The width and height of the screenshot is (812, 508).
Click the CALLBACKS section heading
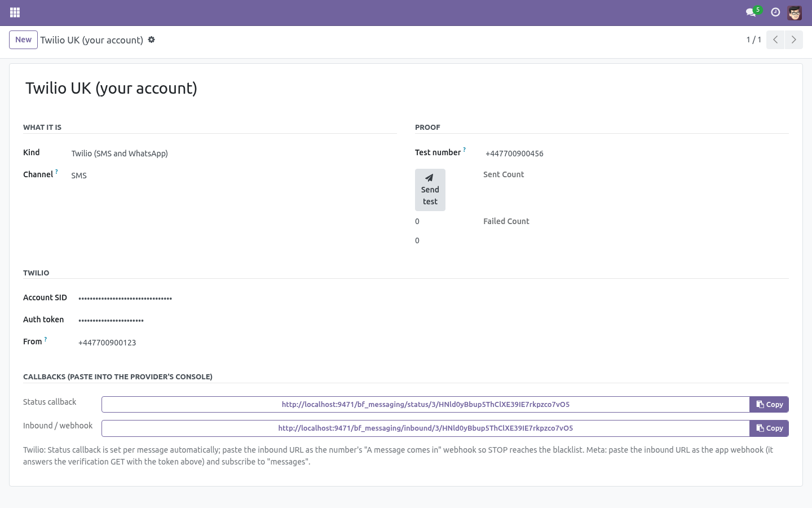pos(118,376)
